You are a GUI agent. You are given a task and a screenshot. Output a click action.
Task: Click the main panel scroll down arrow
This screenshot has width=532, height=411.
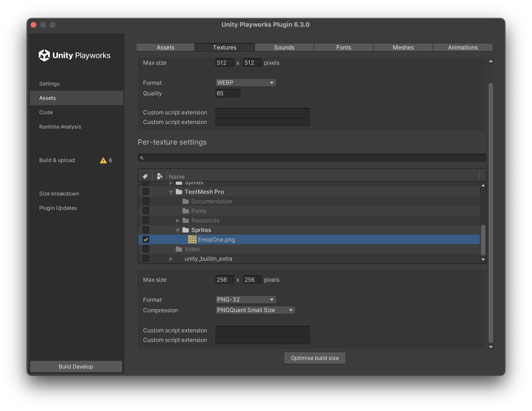point(491,347)
